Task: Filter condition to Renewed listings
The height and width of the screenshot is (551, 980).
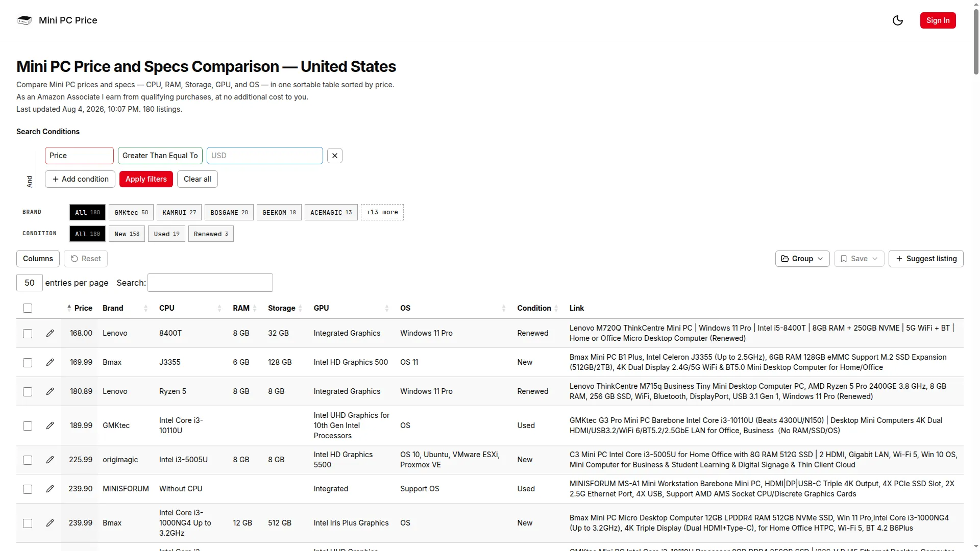Action: (211, 234)
